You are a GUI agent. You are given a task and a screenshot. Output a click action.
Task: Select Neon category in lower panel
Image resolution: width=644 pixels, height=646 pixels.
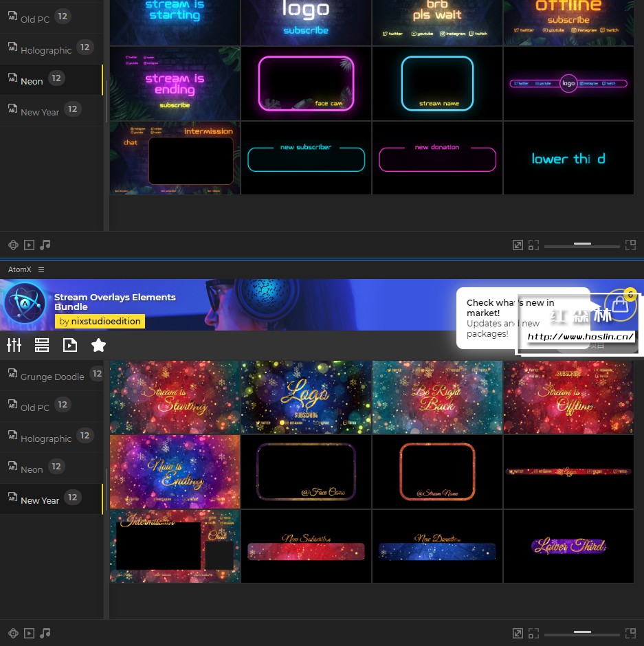click(x=51, y=468)
